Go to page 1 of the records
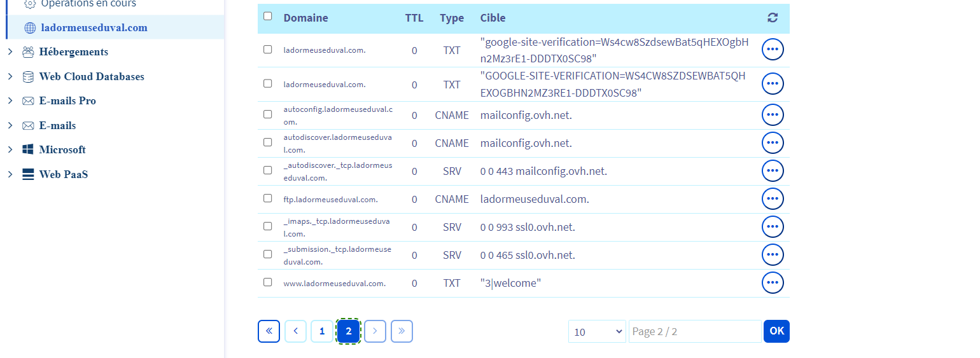The image size is (980, 358). pos(322,331)
